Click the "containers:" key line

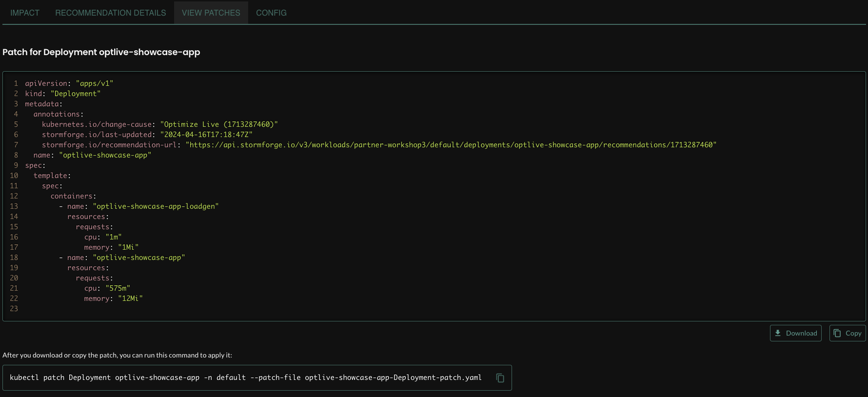coord(74,196)
